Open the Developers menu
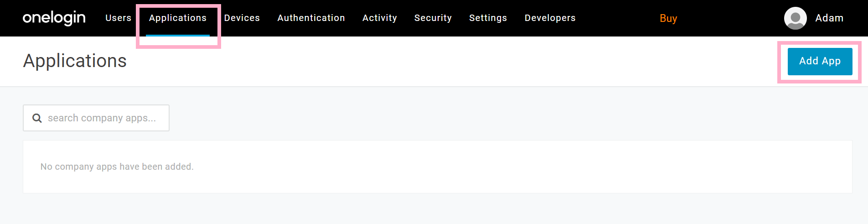 click(x=550, y=18)
